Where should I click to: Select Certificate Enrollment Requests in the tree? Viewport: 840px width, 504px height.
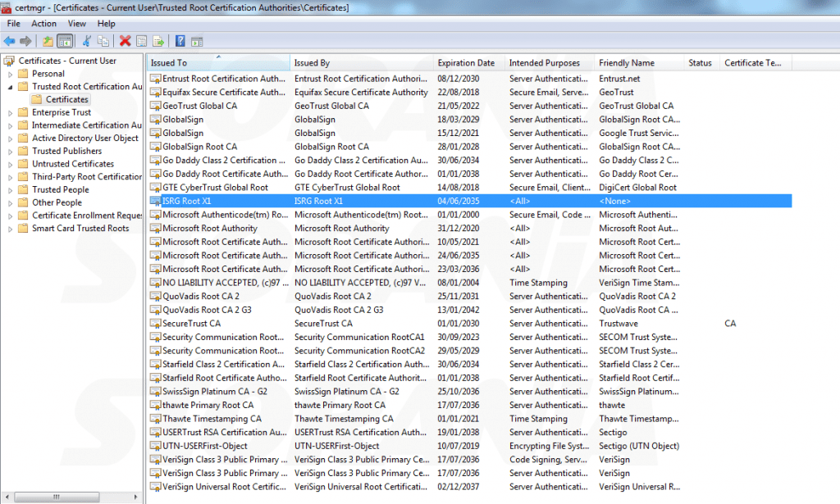click(87, 215)
